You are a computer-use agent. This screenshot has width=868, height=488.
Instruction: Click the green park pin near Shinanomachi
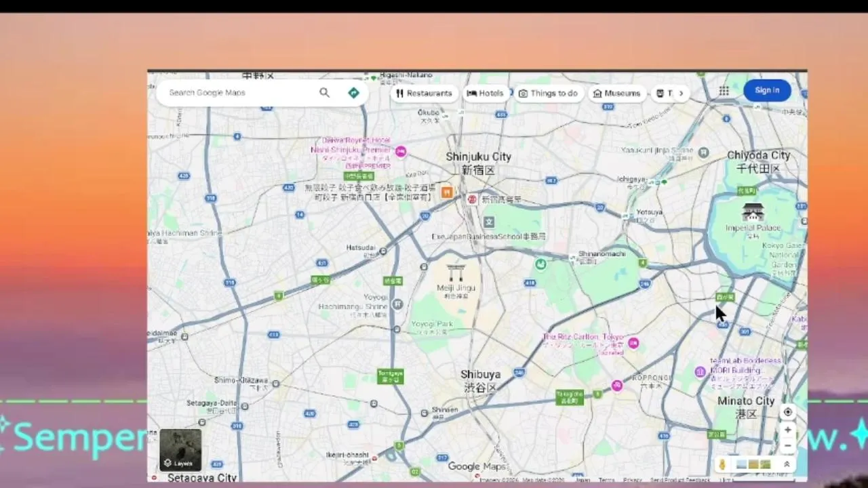[540, 264]
